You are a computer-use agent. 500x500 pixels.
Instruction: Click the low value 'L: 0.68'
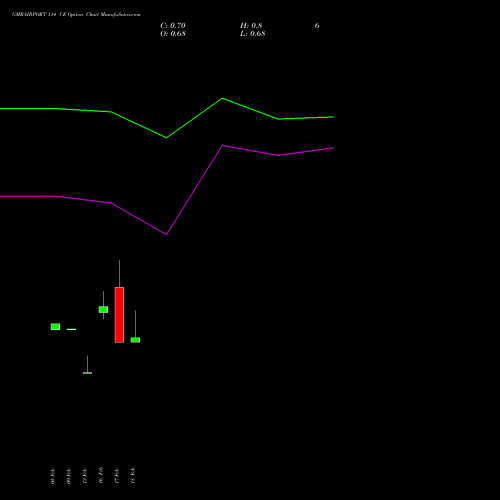click(253, 33)
